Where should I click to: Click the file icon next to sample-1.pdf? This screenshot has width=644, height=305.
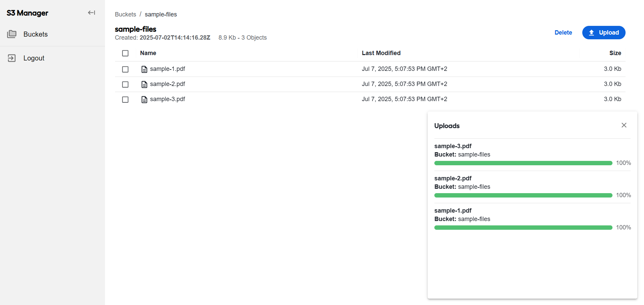[x=144, y=69]
